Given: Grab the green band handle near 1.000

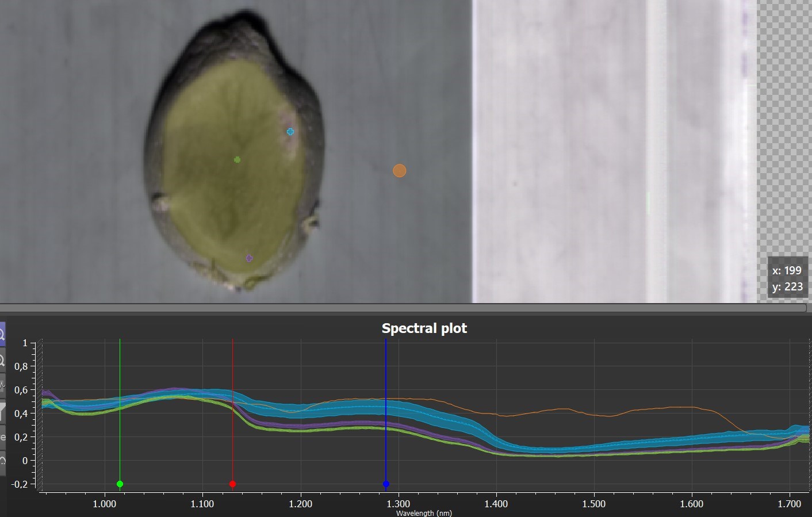Looking at the screenshot, I should 120,484.
